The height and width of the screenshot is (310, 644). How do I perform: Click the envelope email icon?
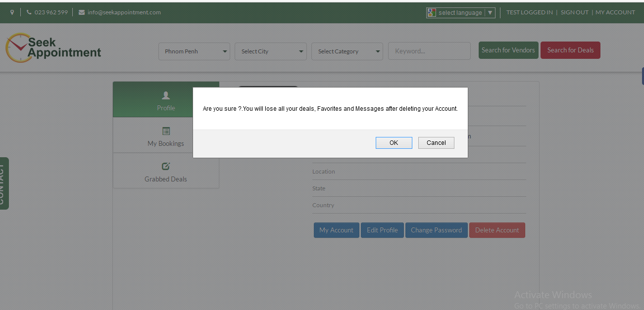click(x=82, y=12)
